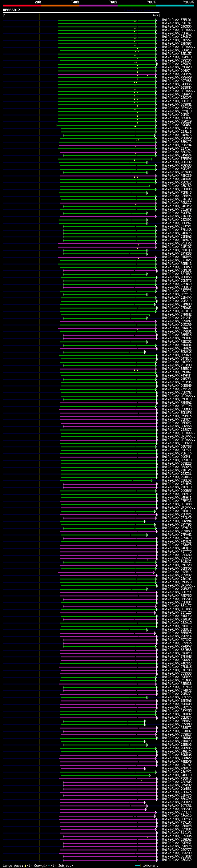The height and width of the screenshot is (868, 197).
Task: Click the UniRef100_B9NRA6 label
Action: click(176, 755)
